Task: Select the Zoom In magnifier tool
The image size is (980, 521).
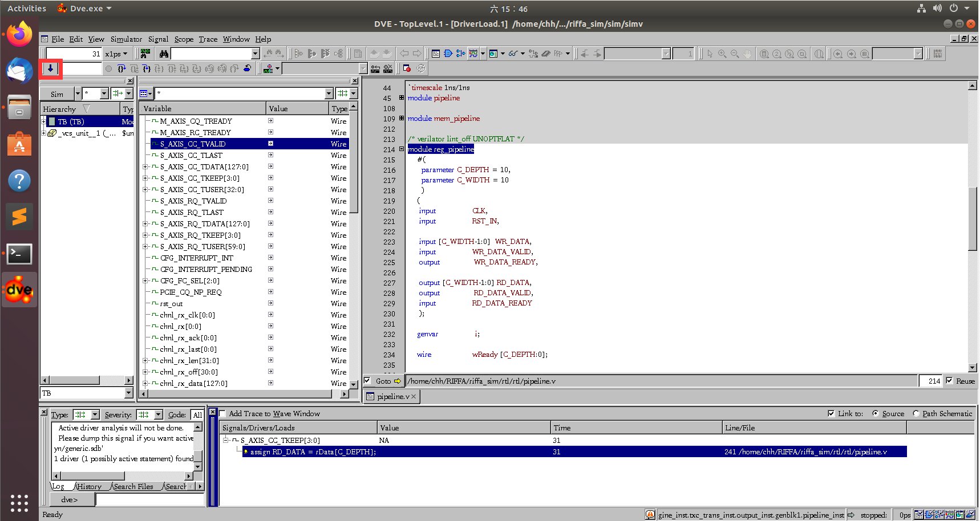Action: (x=721, y=53)
